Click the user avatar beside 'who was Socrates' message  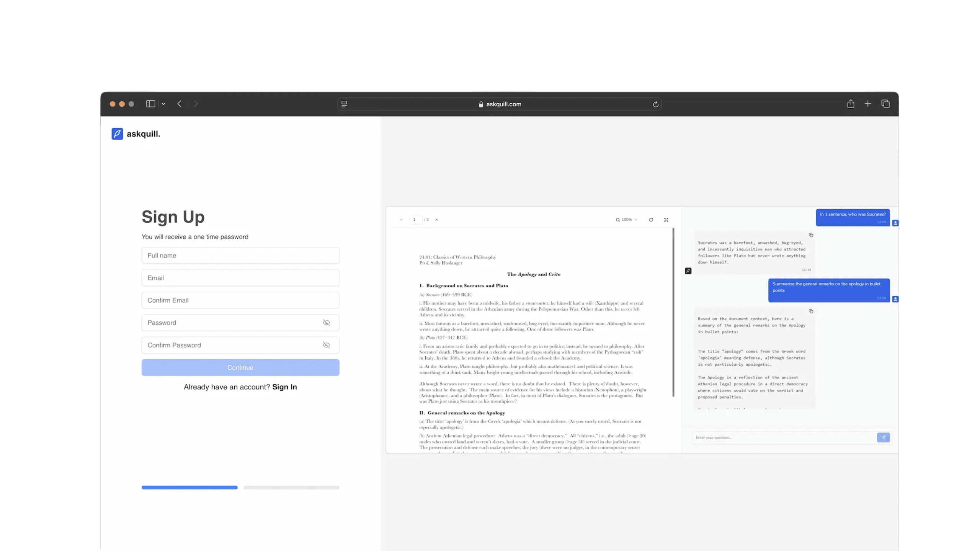895,223
